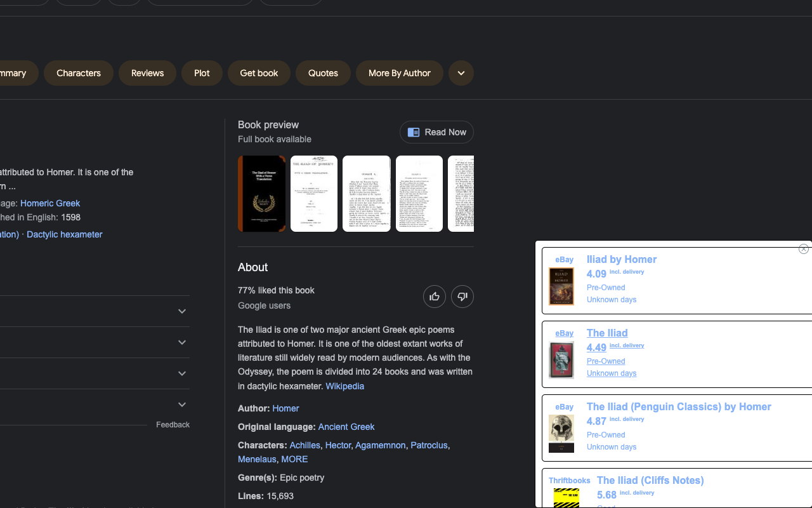812x508 pixels.
Task: Click the Thriftbooks seller label
Action: point(570,481)
